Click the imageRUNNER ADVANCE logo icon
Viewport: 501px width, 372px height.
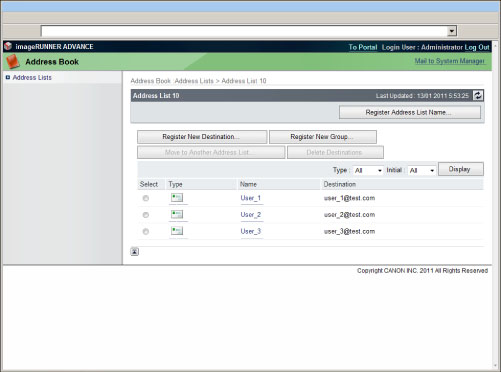[x=8, y=46]
